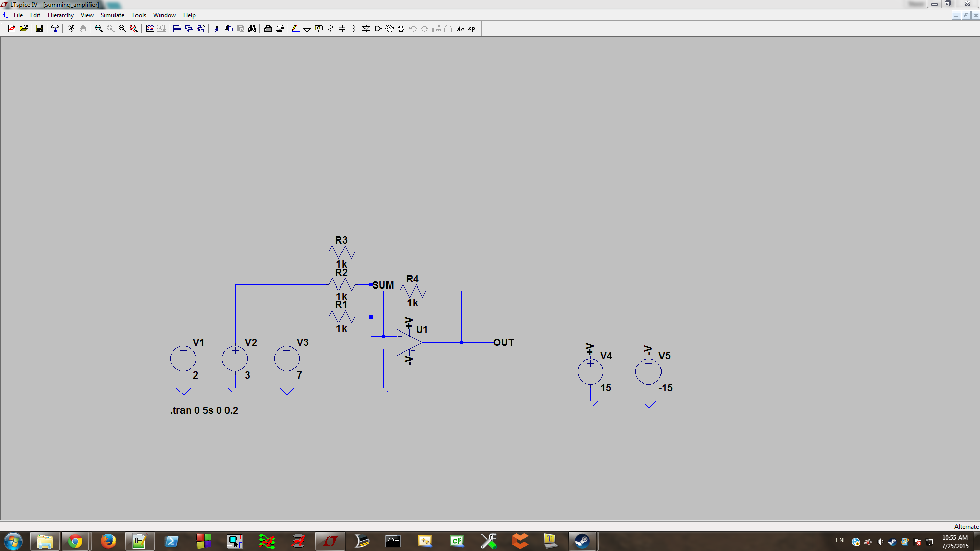
Task: Select the Capacitor placement tool
Action: tap(341, 29)
